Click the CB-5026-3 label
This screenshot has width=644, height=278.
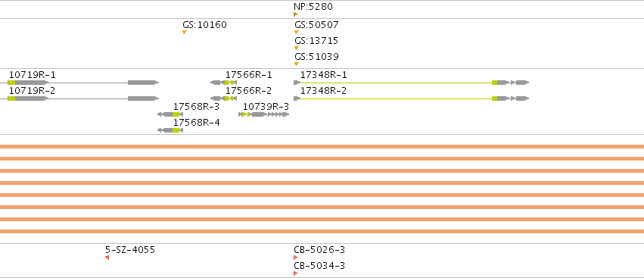[319, 250]
